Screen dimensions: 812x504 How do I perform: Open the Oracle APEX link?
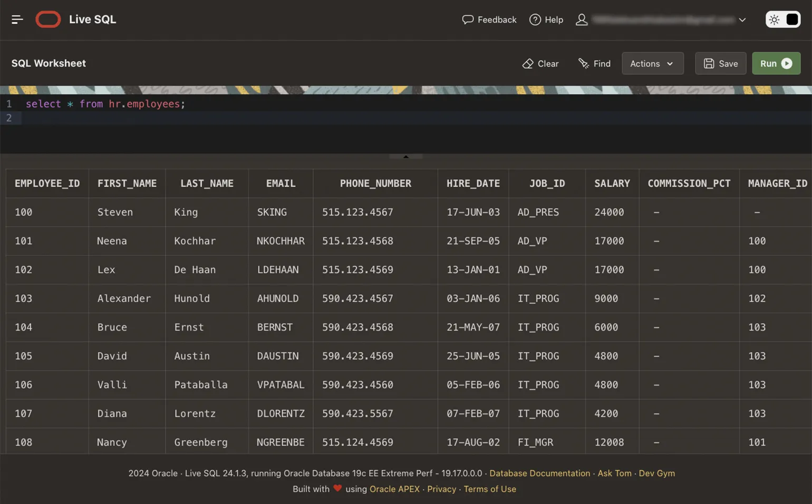pyautogui.click(x=394, y=489)
